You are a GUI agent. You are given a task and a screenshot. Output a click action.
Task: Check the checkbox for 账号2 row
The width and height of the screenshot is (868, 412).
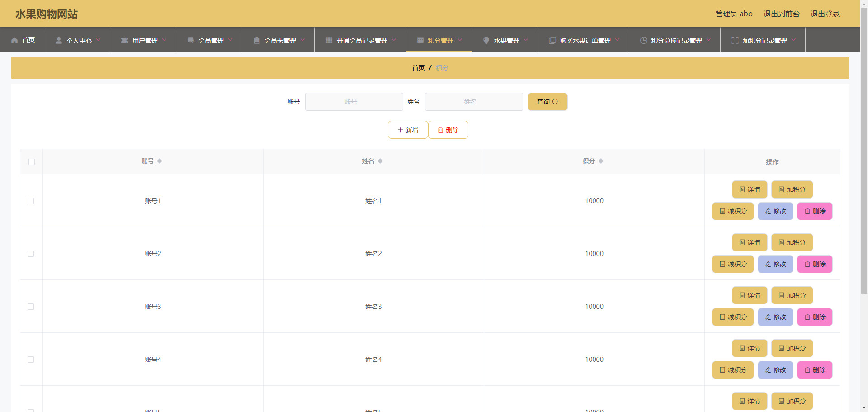[31, 254]
